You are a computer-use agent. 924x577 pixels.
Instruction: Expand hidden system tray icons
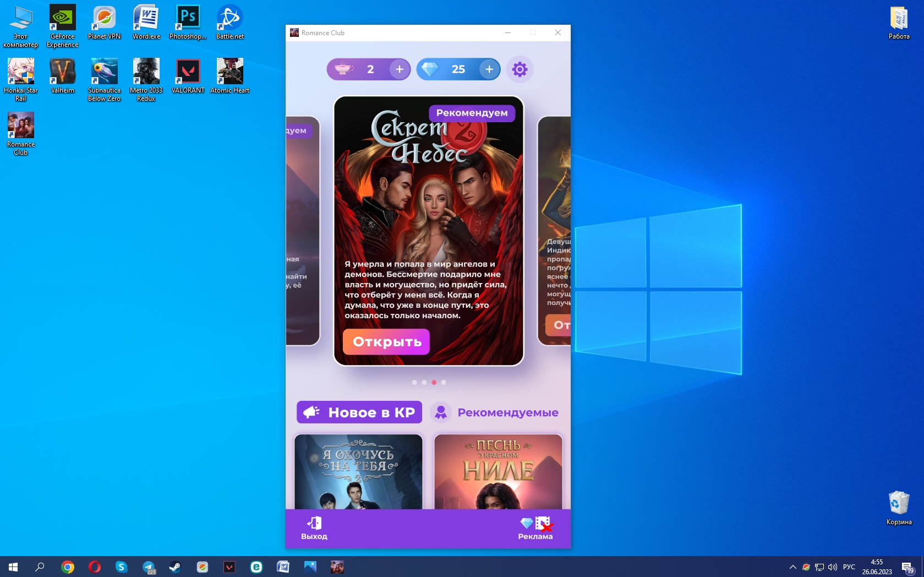click(x=793, y=567)
